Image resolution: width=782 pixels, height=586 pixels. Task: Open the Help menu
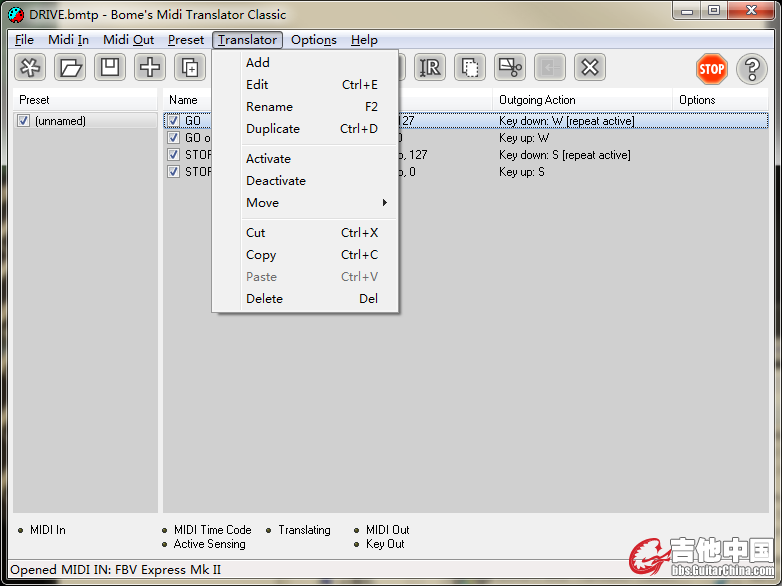[x=364, y=40]
